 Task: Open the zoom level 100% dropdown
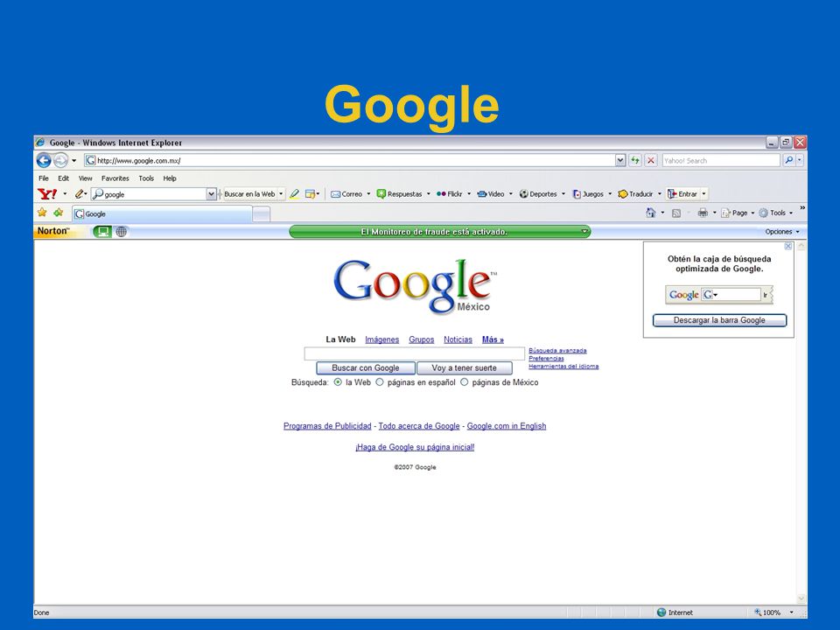(791, 612)
